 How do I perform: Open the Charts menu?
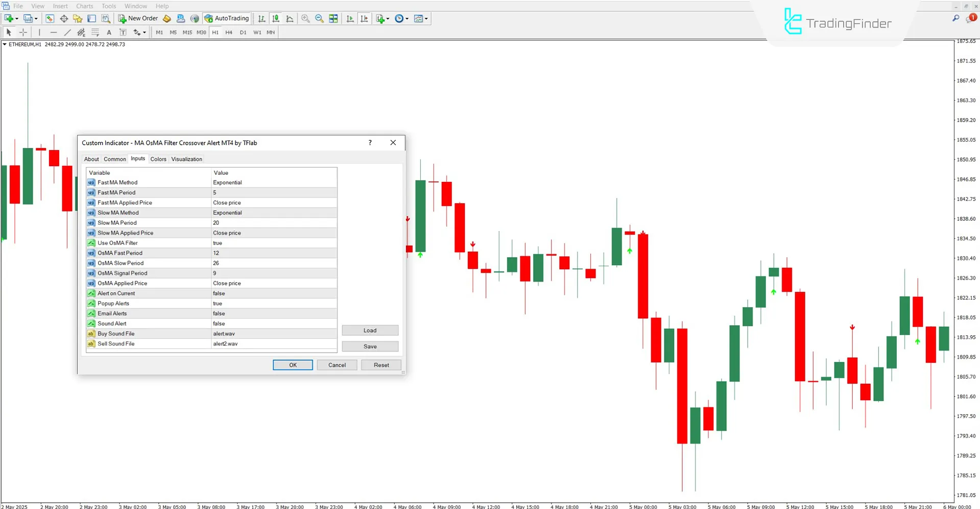tap(84, 6)
